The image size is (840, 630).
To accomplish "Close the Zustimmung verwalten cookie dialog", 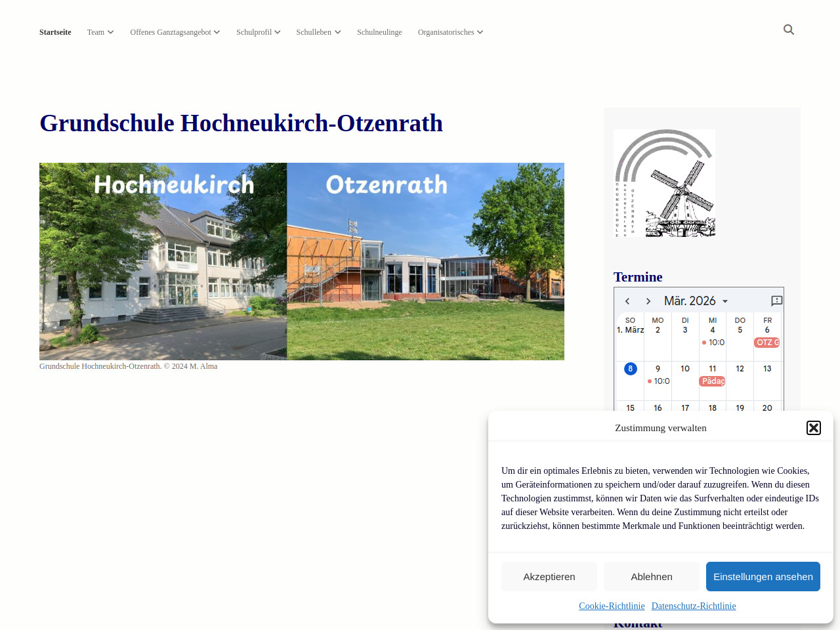I will click(814, 428).
